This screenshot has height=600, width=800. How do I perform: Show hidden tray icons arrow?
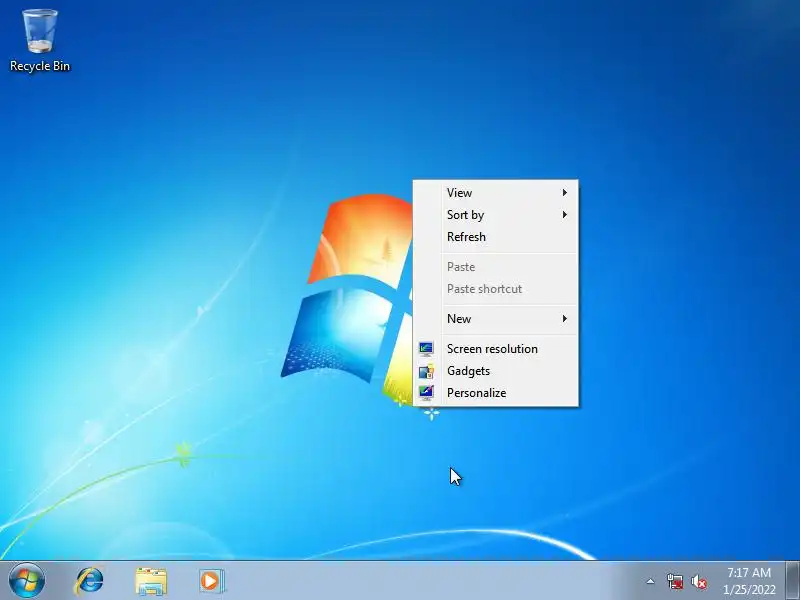(650, 581)
